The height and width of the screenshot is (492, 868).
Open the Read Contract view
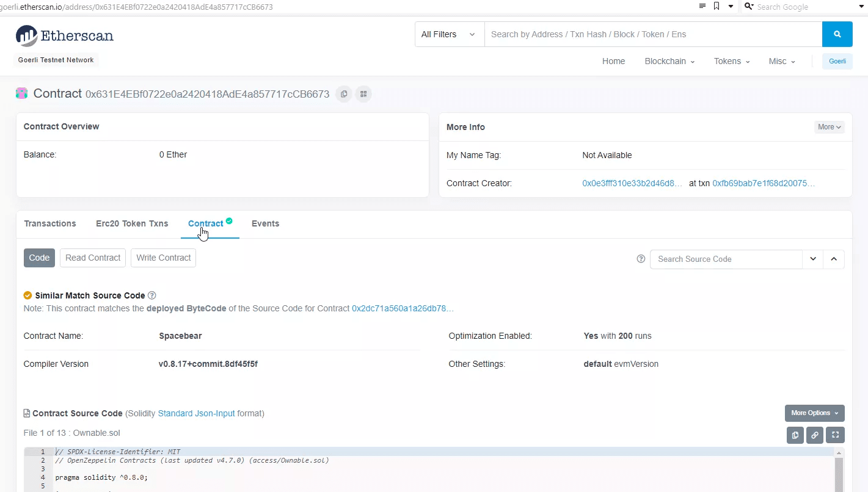[x=93, y=258]
